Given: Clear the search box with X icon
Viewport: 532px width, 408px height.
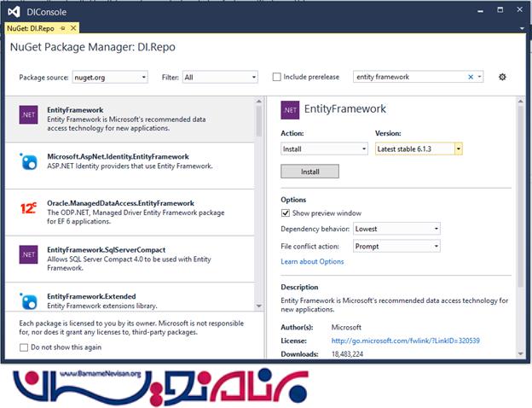Looking at the screenshot, I should point(470,77).
